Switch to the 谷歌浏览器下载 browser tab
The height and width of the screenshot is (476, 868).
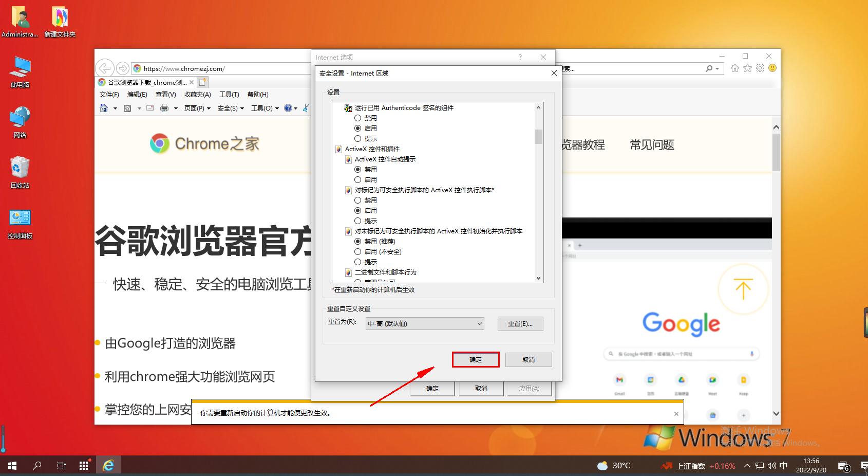[x=144, y=82]
